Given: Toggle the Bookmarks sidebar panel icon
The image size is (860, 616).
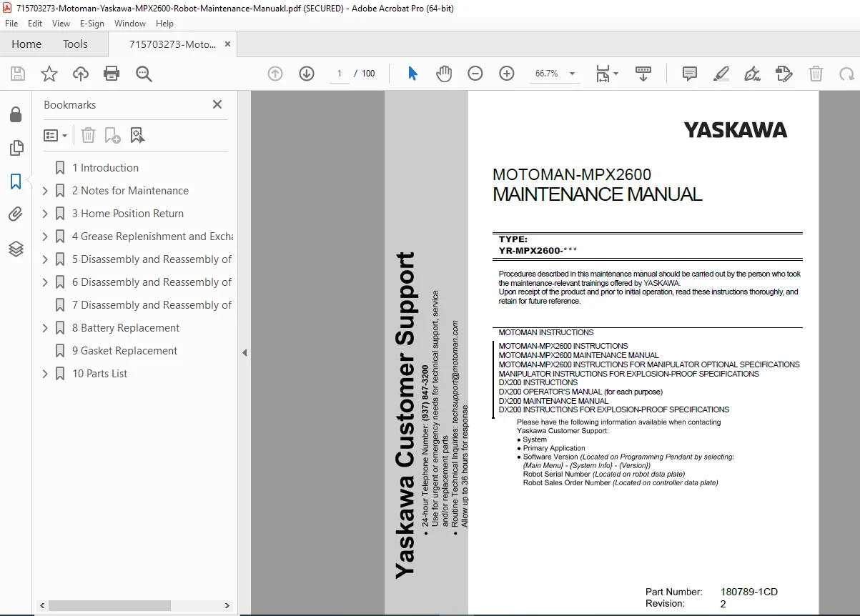Looking at the screenshot, I should (16, 182).
